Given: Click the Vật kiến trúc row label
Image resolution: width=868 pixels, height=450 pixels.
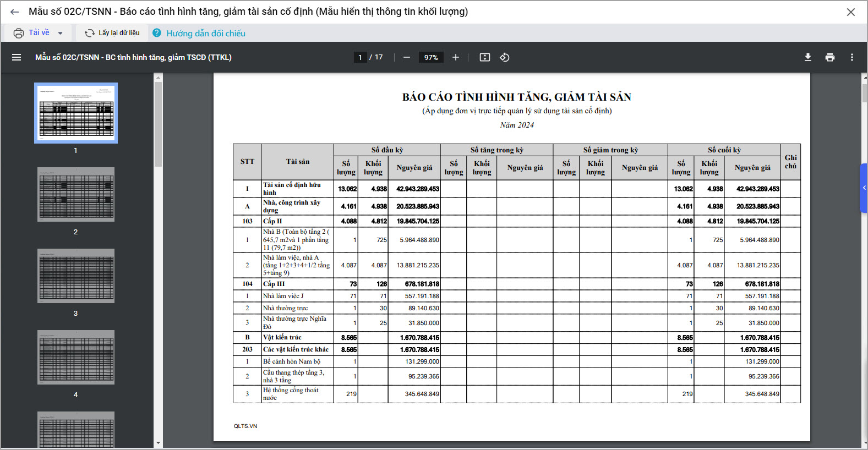Looking at the screenshot, I should tap(282, 337).
